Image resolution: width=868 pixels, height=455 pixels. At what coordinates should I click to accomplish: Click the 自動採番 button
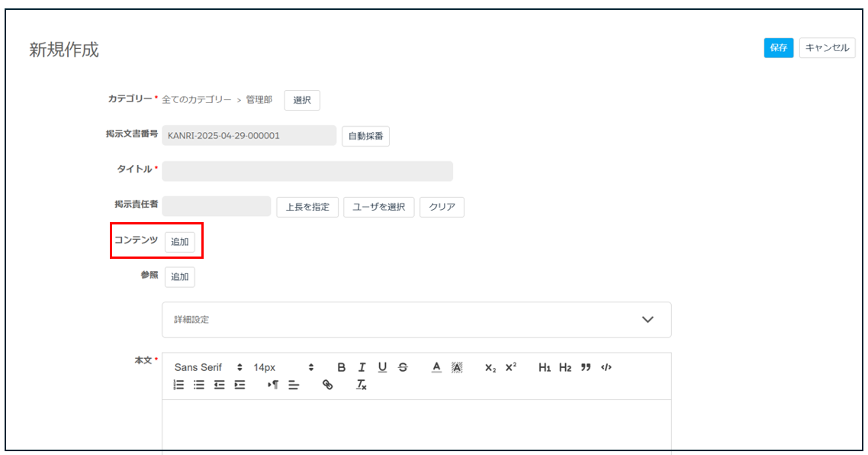point(365,136)
